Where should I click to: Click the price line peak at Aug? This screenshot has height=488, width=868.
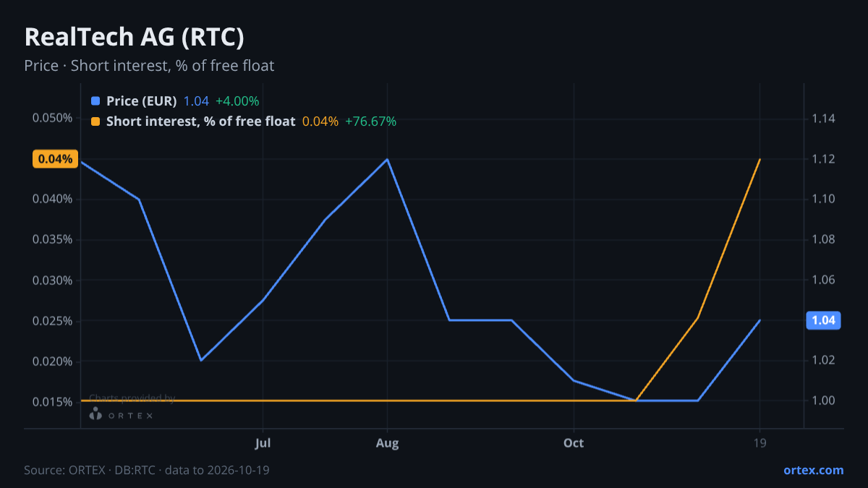click(388, 159)
